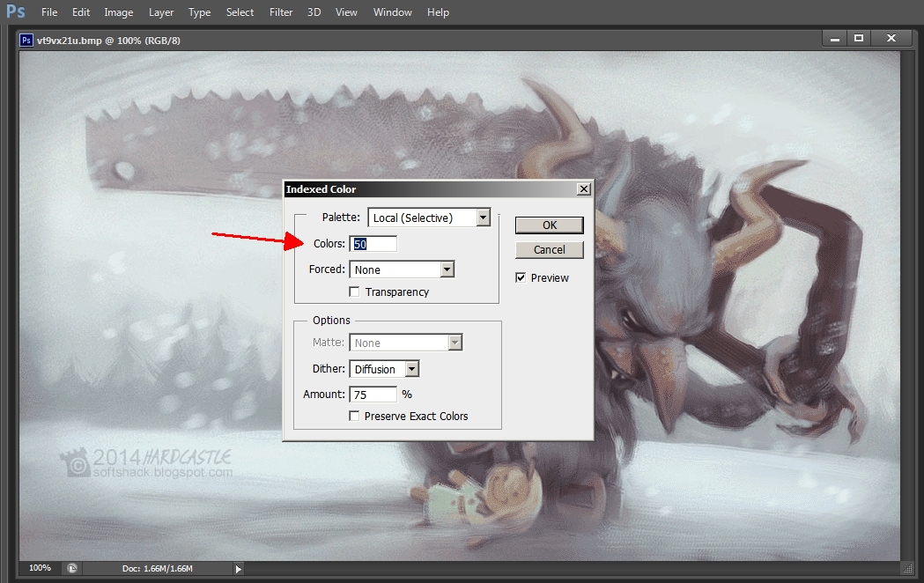Click the disabled Matte dropdown
Image resolution: width=924 pixels, height=583 pixels.
[405, 343]
